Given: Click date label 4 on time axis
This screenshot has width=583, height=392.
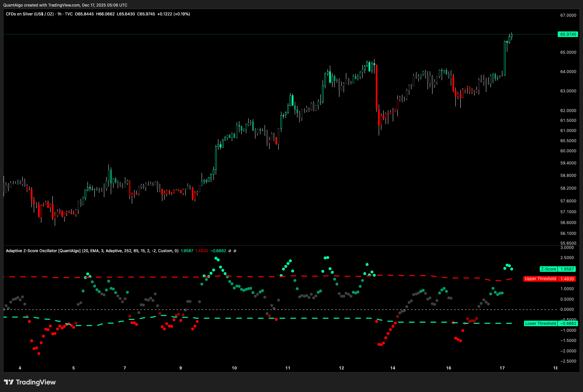Looking at the screenshot, I should pos(20,368).
